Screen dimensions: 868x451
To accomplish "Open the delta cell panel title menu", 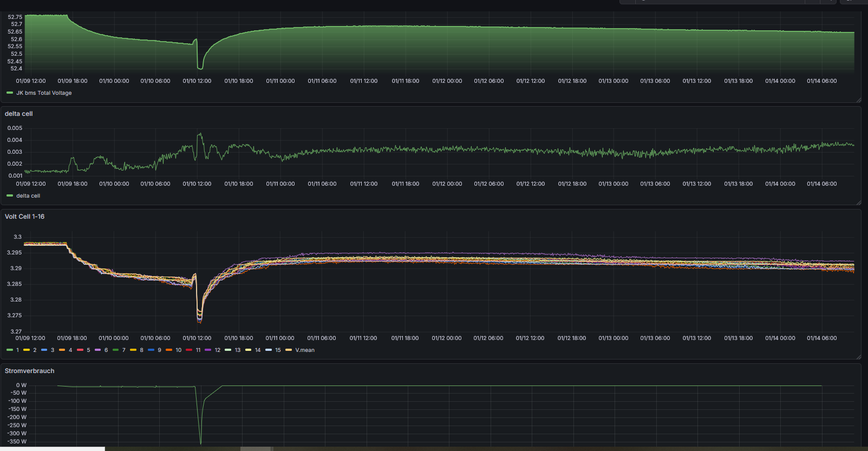I will [x=19, y=114].
